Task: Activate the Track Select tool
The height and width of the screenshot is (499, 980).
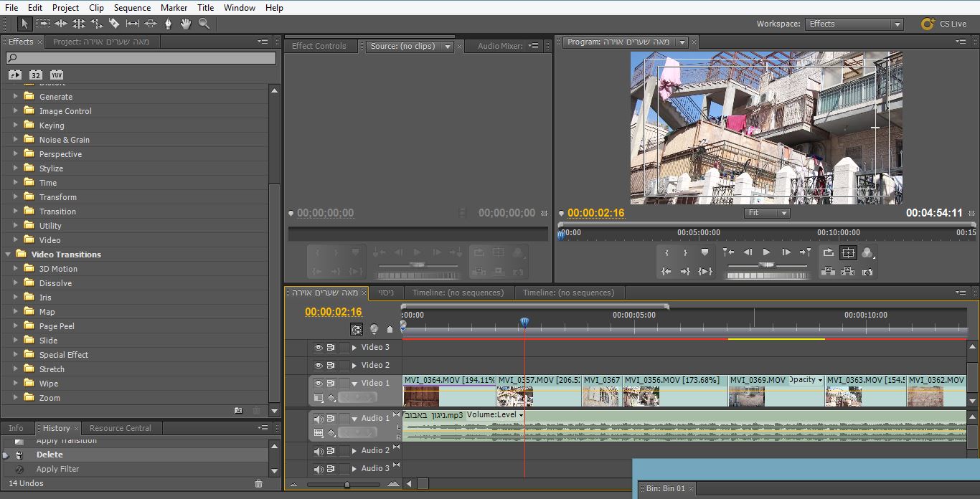Action: [43, 24]
